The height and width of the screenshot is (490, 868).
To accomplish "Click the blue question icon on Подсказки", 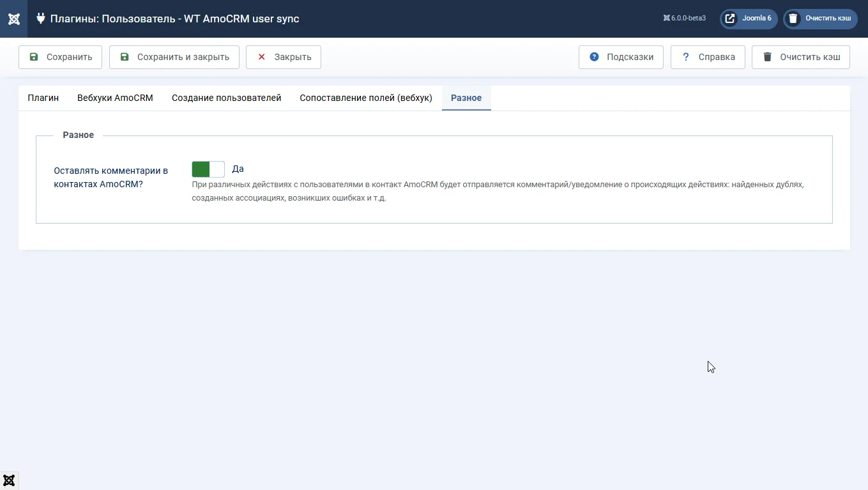I will point(594,57).
